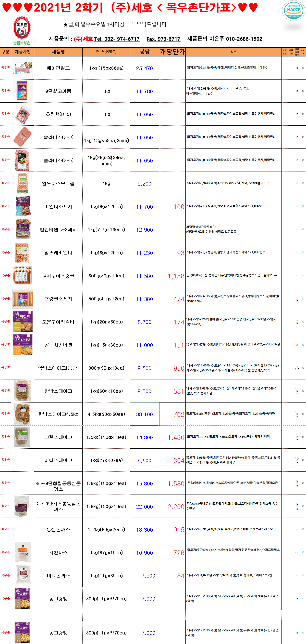Select the 비엔나소세지 product image
Viewport: 306px width, 644px height.
(x=23, y=206)
